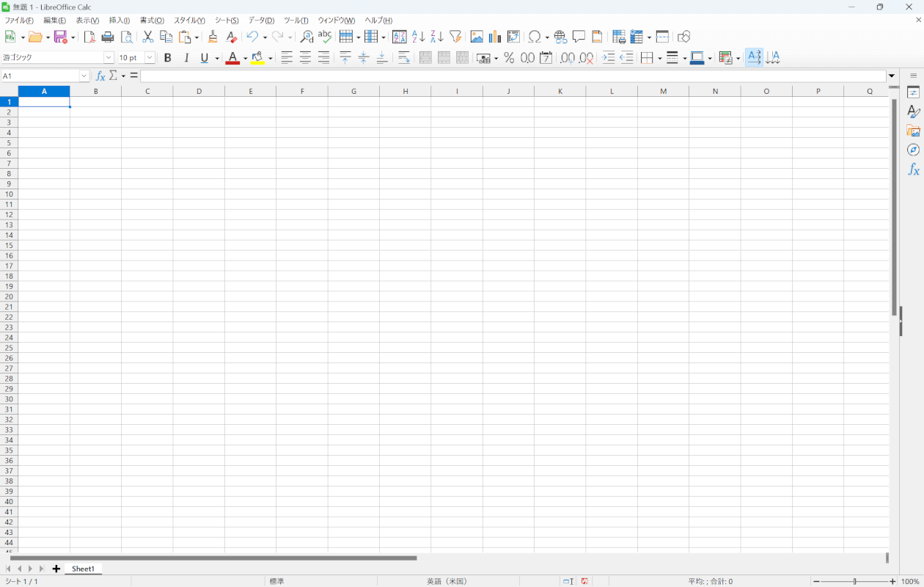
Task: Toggle the Wrap Text button
Action: [x=403, y=58]
